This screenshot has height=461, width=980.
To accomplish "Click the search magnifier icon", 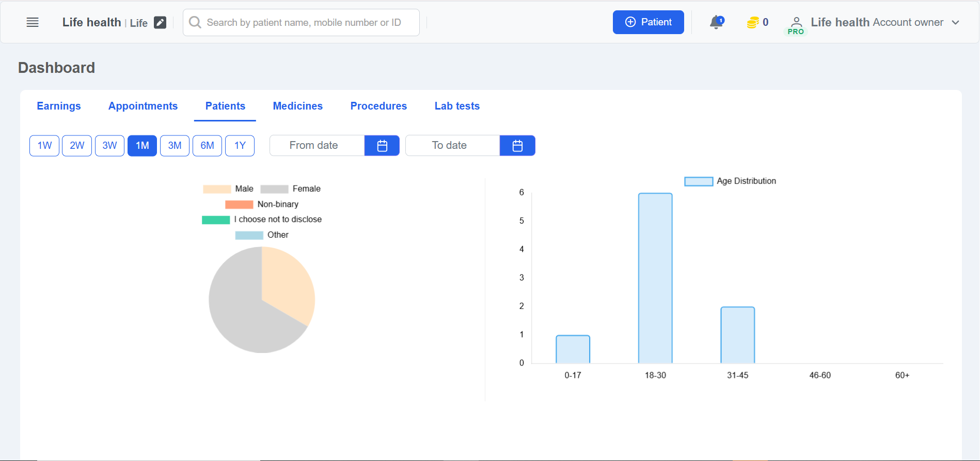I will (x=195, y=22).
